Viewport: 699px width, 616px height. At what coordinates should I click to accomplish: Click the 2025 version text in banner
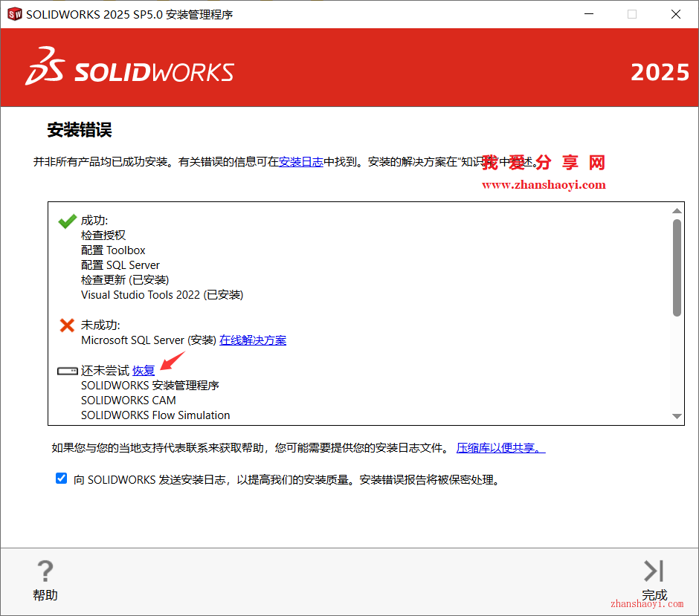660,72
